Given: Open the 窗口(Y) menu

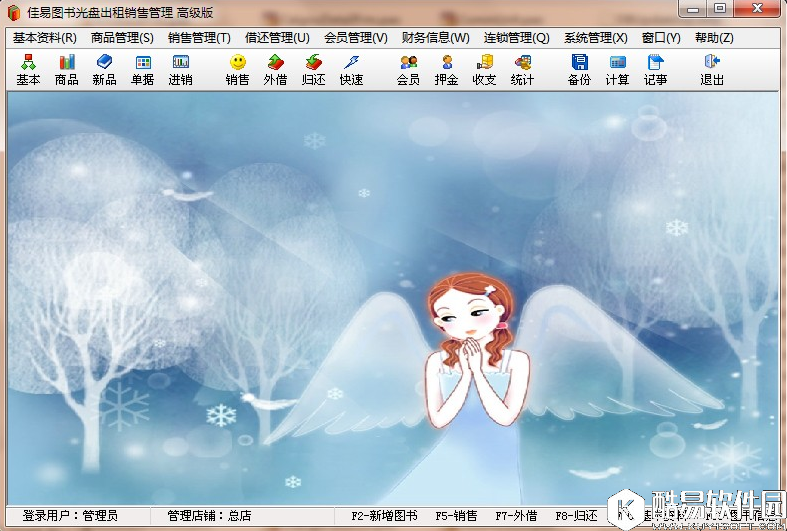Looking at the screenshot, I should click(661, 38).
